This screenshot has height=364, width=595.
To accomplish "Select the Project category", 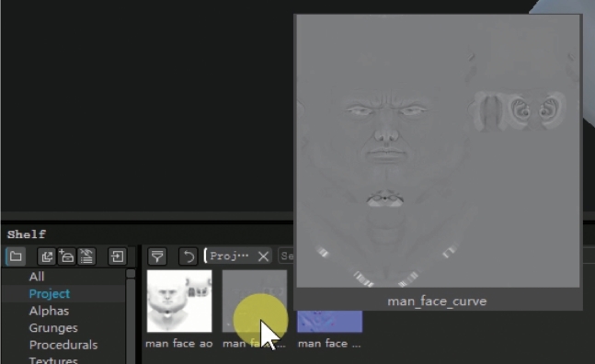I will click(50, 293).
